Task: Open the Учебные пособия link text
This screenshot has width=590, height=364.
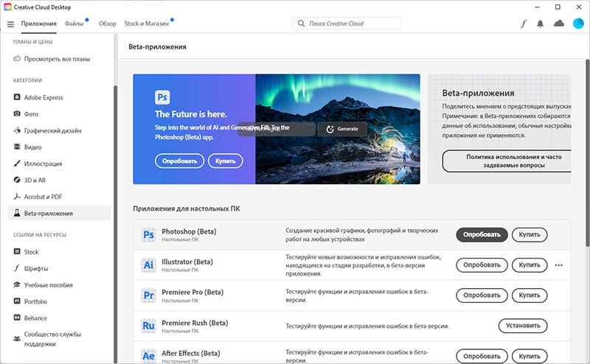Action: [x=49, y=285]
